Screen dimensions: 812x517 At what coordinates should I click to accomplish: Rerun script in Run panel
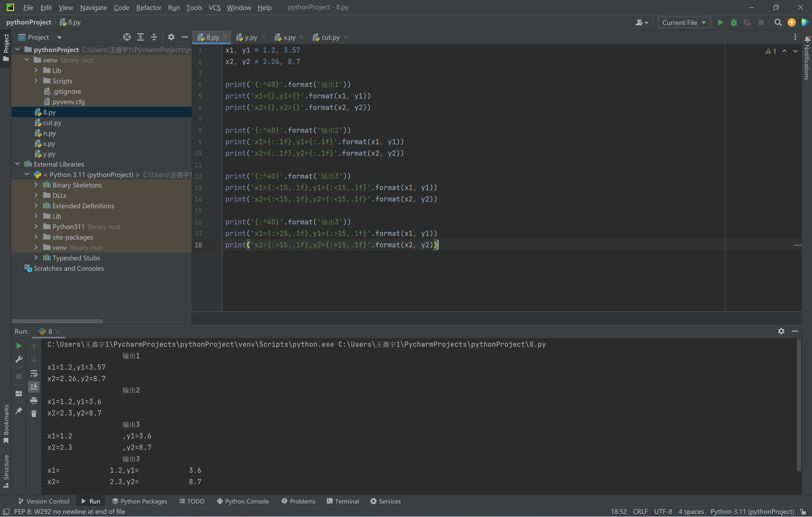point(19,346)
